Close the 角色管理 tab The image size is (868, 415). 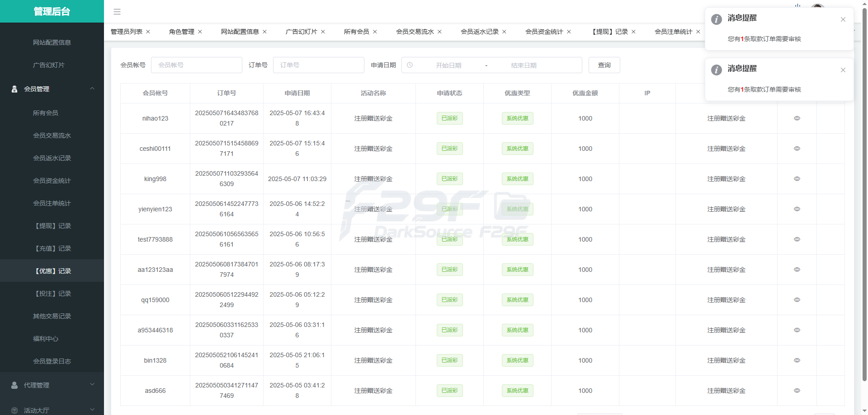(x=200, y=32)
